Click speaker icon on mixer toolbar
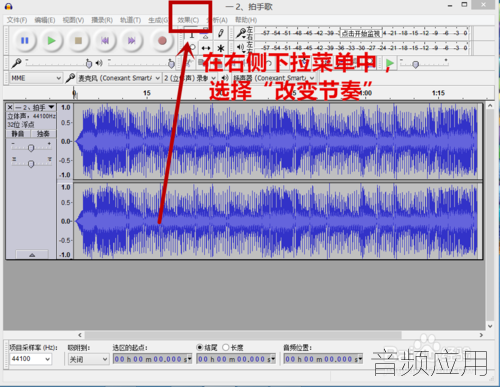 pos(99,63)
